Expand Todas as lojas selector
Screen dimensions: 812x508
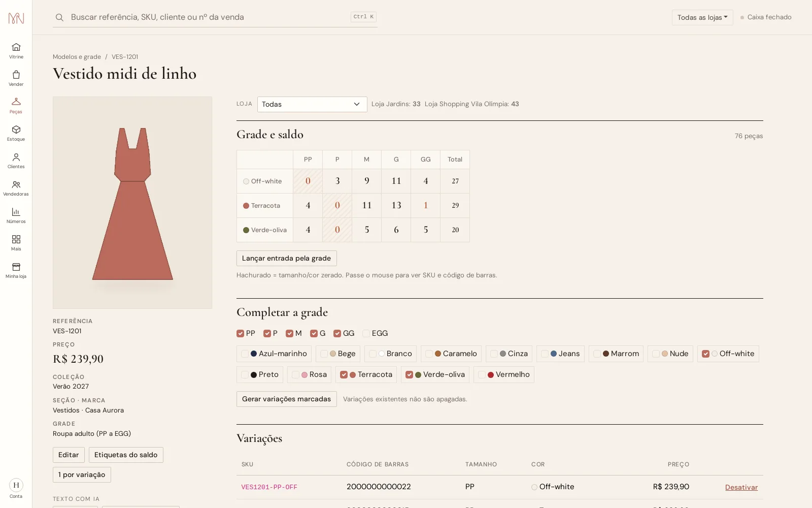click(702, 17)
